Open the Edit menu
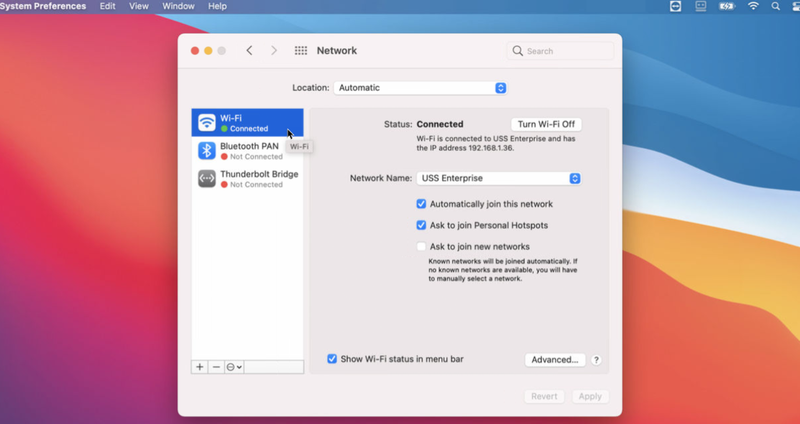This screenshot has height=424, width=800. 107,6
